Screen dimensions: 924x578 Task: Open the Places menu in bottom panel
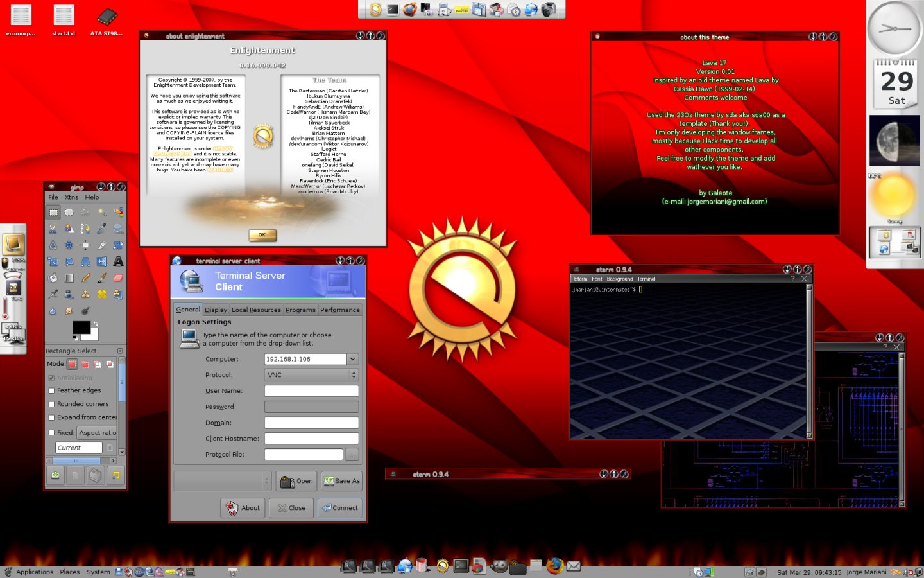point(70,572)
